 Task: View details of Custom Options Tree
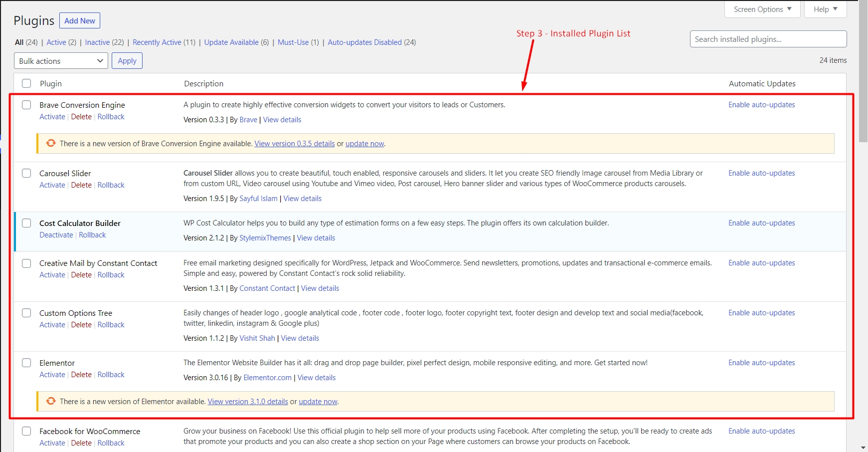tap(300, 338)
